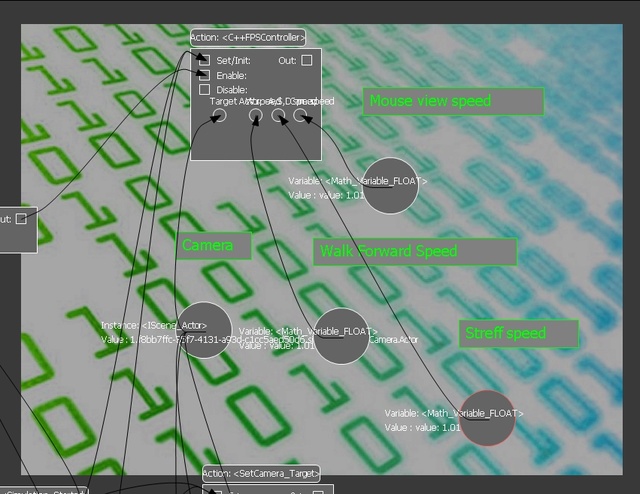Click the Mouse view speed comment label
This screenshot has height=494, width=640.
[453, 101]
